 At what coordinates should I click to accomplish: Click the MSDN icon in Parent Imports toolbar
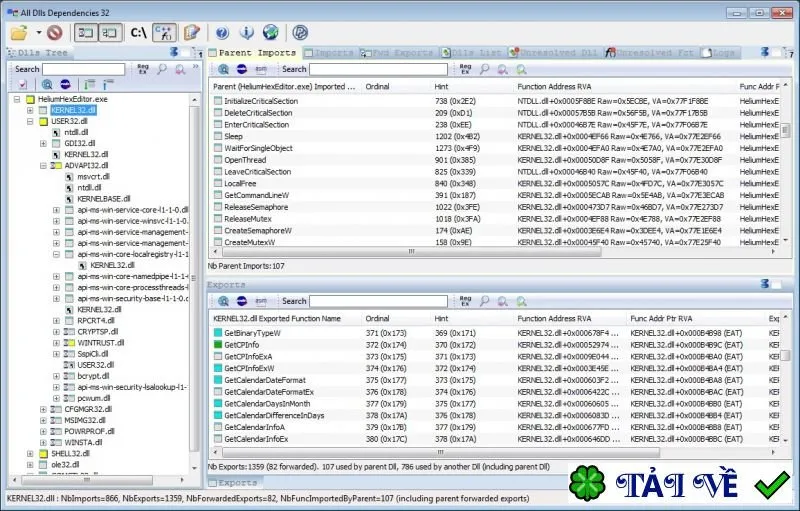click(x=242, y=69)
